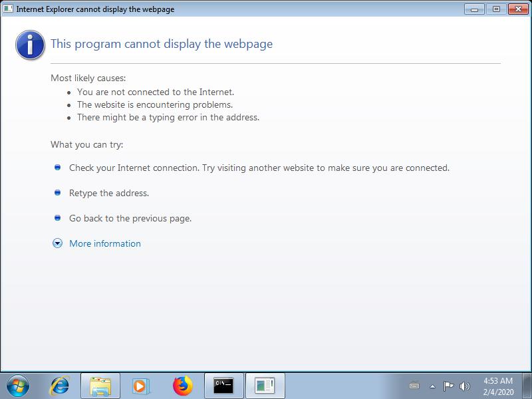Open the Action Center flag icon
Image resolution: width=532 pixels, height=399 pixels.
tap(448, 386)
